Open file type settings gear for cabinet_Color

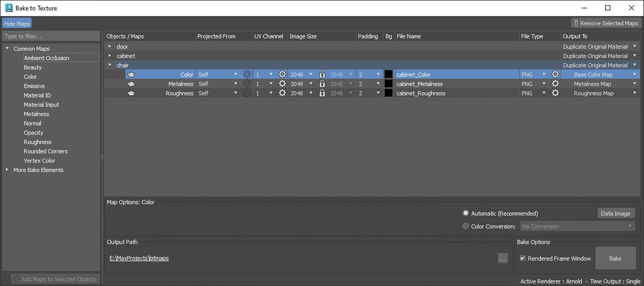click(x=555, y=74)
